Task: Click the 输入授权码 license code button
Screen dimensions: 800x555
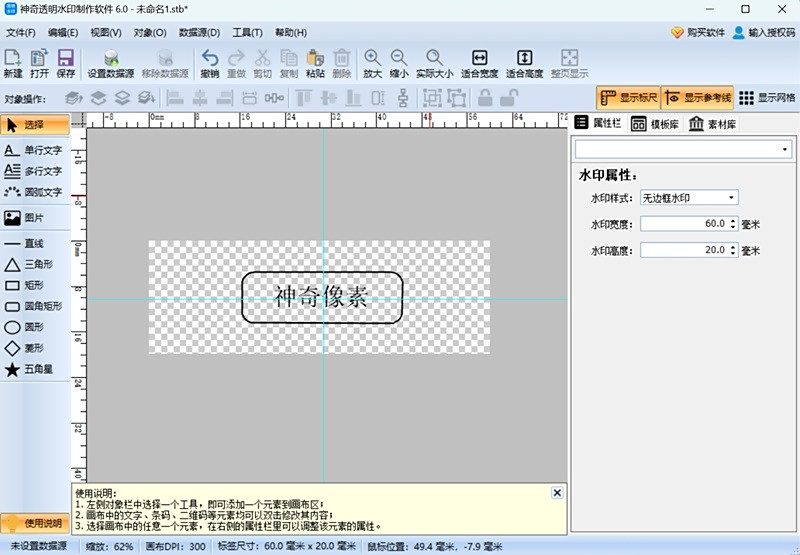Action: pos(764,33)
